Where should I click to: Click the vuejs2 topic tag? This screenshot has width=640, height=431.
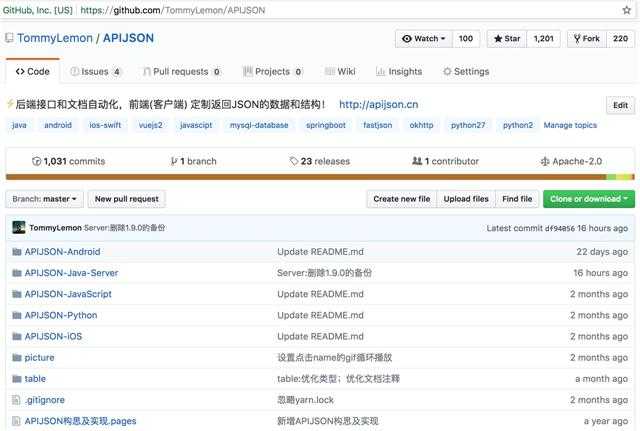pos(150,125)
